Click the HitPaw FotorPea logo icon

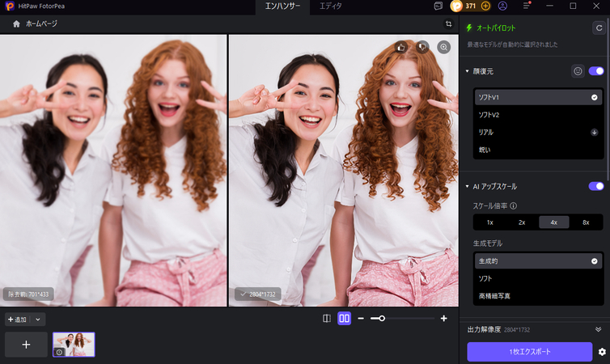click(10, 6)
